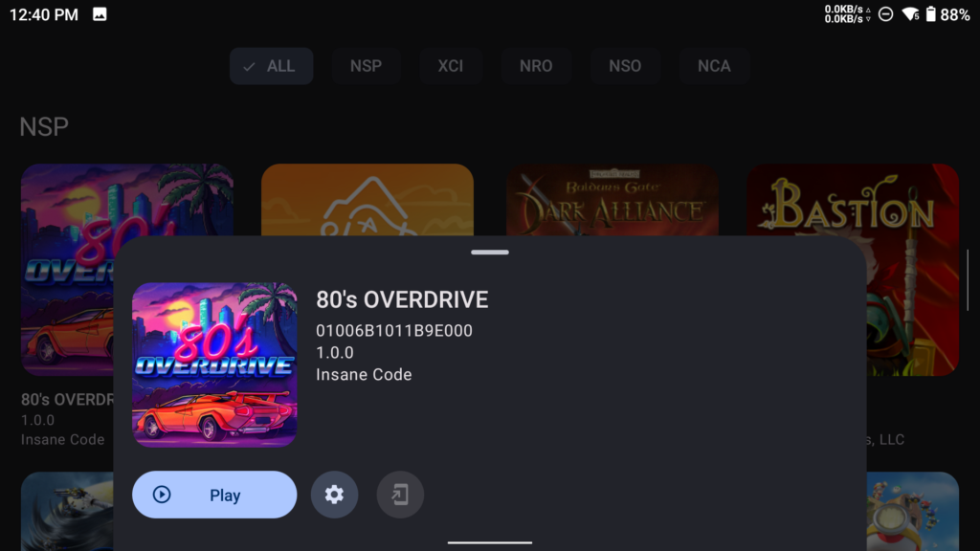Tap the Wi-Fi status icon
The height and width of the screenshot is (551, 980).
click(911, 13)
